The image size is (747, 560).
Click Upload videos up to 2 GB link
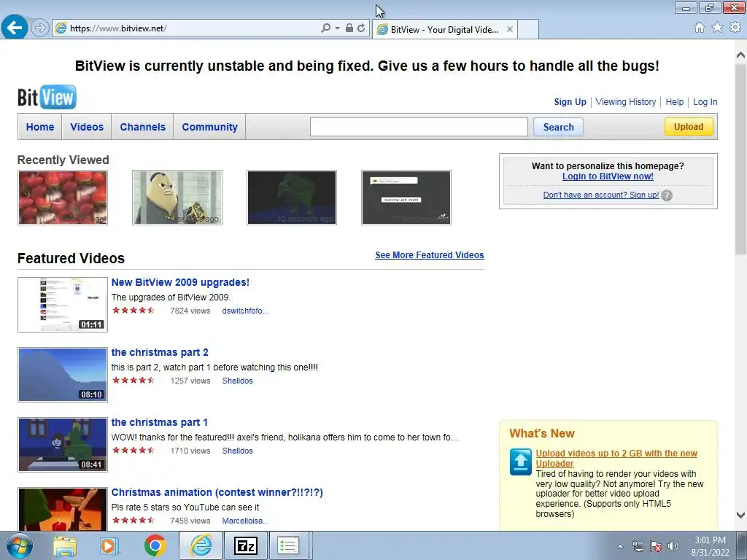pos(616,459)
